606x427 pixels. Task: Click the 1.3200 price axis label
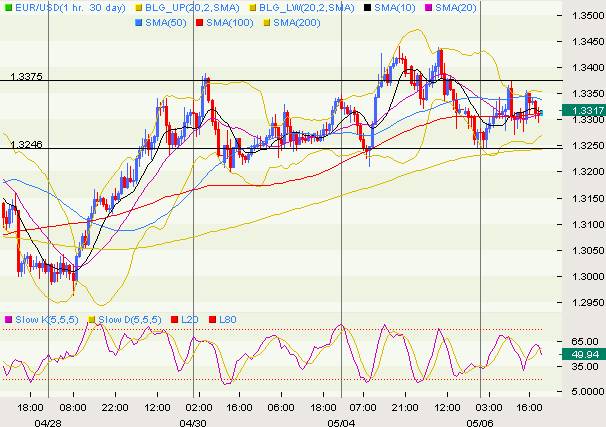[x=588, y=172]
